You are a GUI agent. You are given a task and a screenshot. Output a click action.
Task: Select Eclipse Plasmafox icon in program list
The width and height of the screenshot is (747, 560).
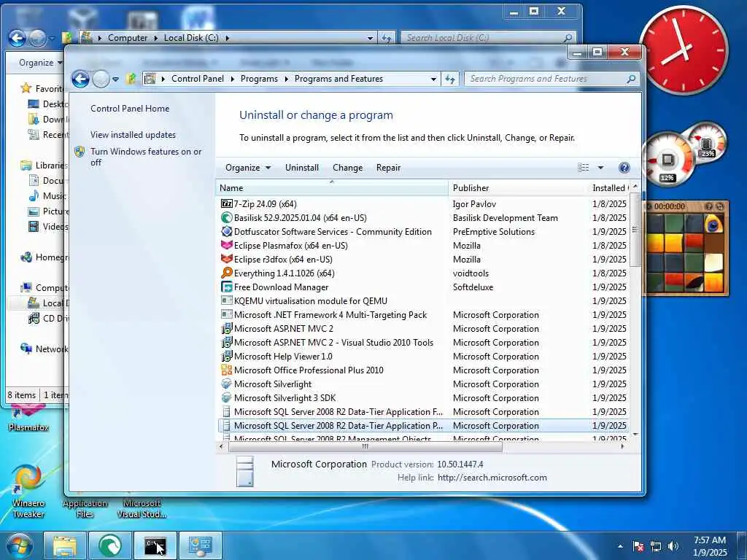(x=227, y=245)
